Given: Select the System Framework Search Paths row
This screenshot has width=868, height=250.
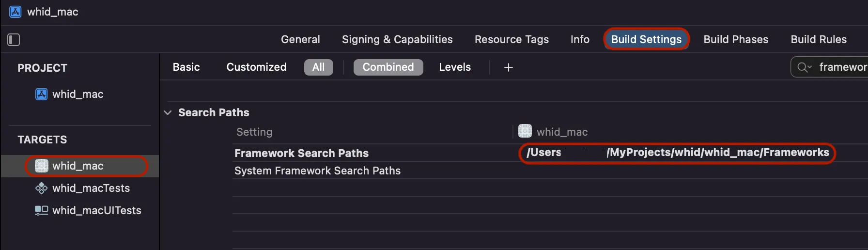Looking at the screenshot, I should pos(550,171).
